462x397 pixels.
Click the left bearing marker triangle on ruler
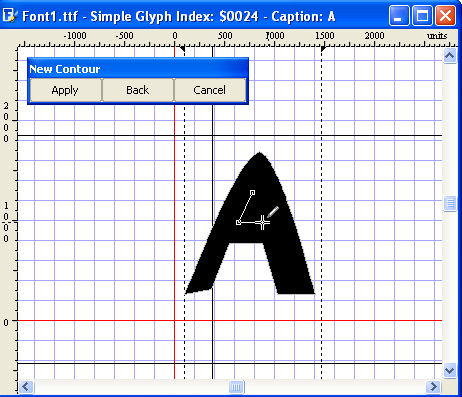pos(182,49)
